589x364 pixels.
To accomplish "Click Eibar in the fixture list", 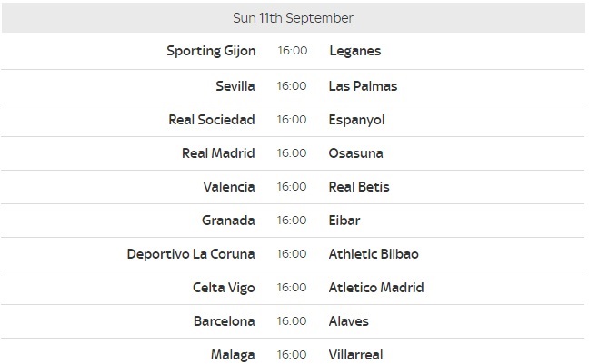I will point(345,220).
